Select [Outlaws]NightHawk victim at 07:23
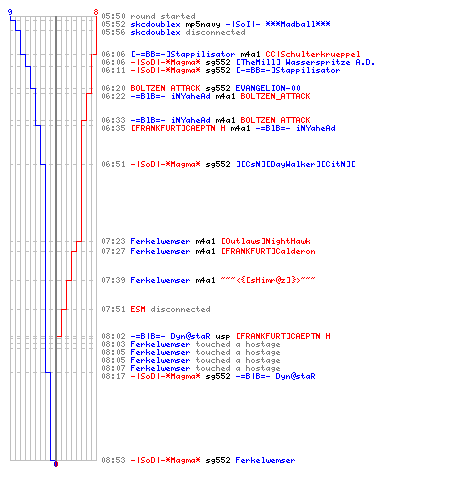This screenshot has width=450, height=500. pyautogui.click(x=266, y=241)
